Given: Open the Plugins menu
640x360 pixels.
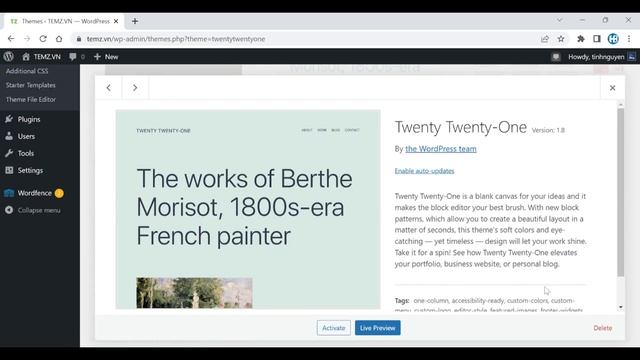Looking at the screenshot, I should point(29,119).
